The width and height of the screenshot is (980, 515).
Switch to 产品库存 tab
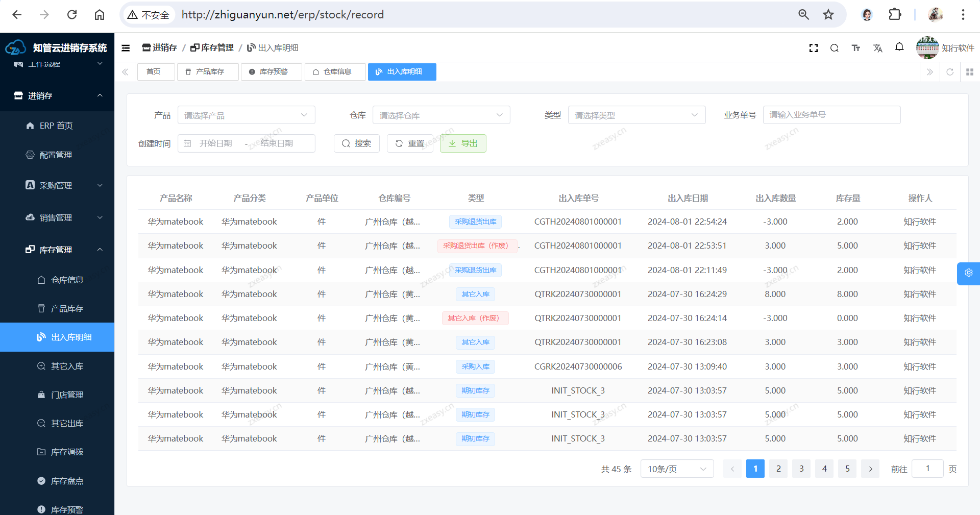(207, 72)
